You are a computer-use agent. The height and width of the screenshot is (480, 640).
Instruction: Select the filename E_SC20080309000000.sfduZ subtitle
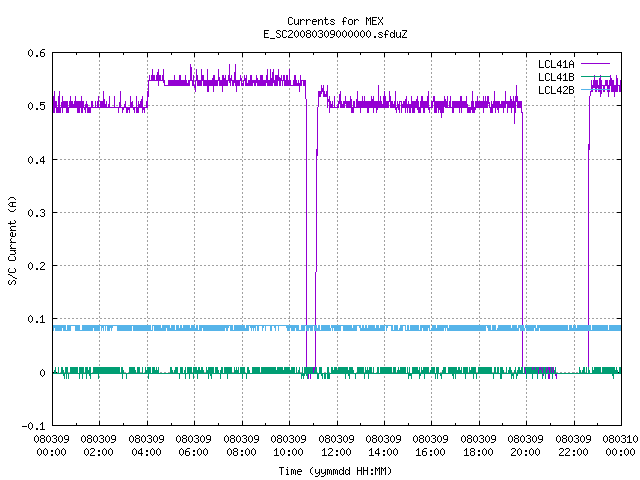pyautogui.click(x=335, y=34)
